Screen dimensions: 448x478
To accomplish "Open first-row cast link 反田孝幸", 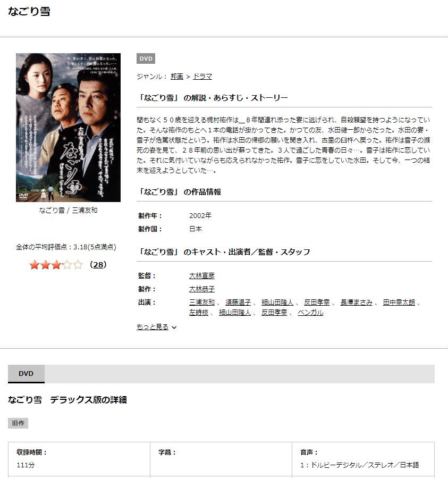I will coord(317,303).
